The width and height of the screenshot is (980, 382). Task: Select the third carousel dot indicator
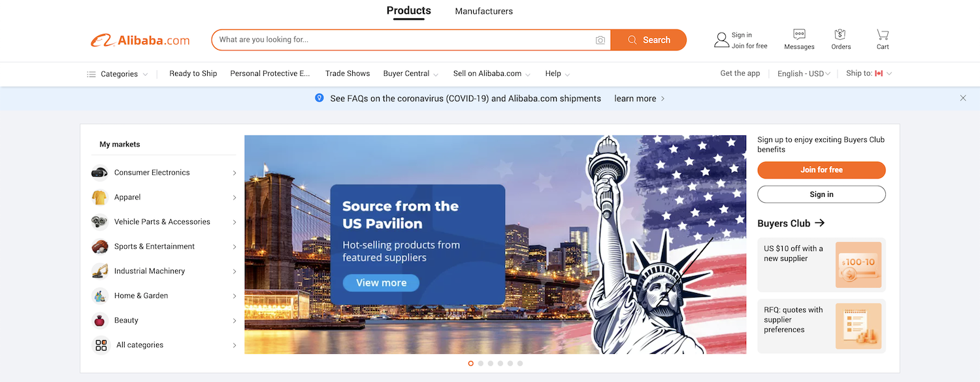[491, 363]
